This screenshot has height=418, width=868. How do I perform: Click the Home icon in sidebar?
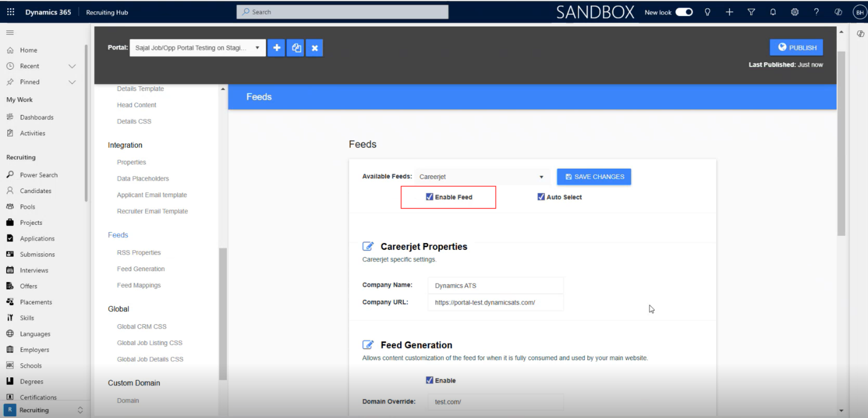point(10,50)
